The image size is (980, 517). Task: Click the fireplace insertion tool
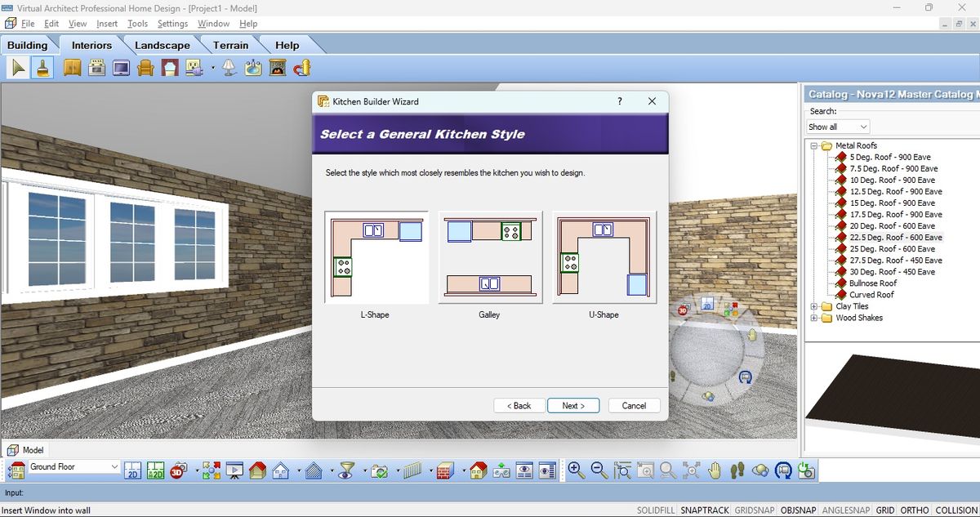[x=278, y=67]
